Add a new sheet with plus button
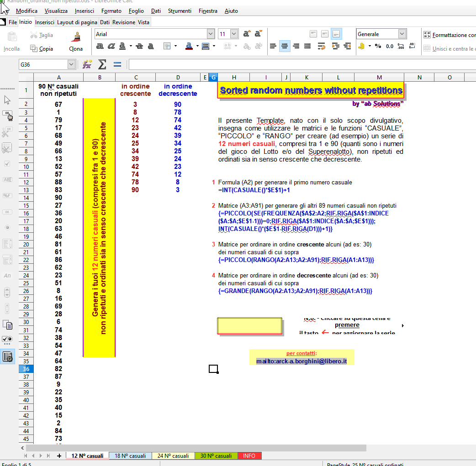 point(59,456)
